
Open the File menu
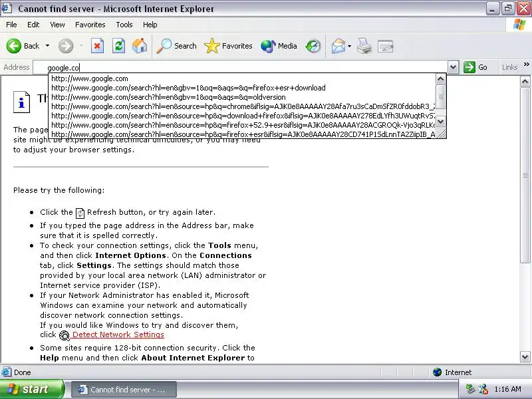click(x=11, y=25)
